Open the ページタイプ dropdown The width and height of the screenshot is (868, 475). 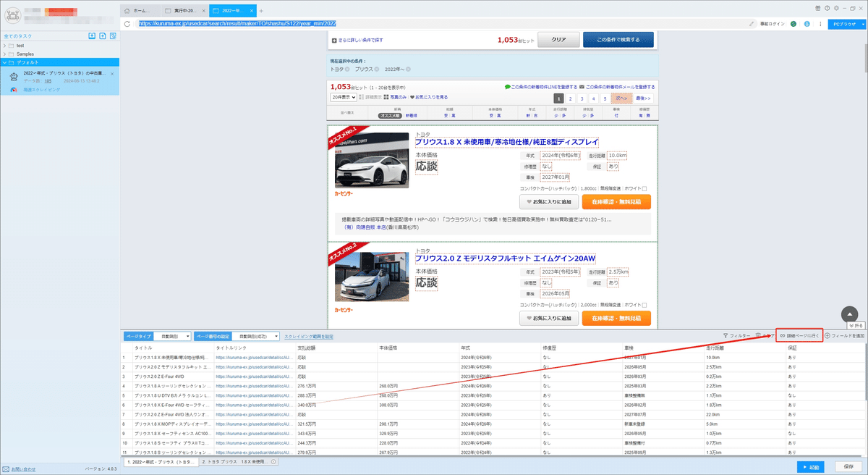coord(172,337)
